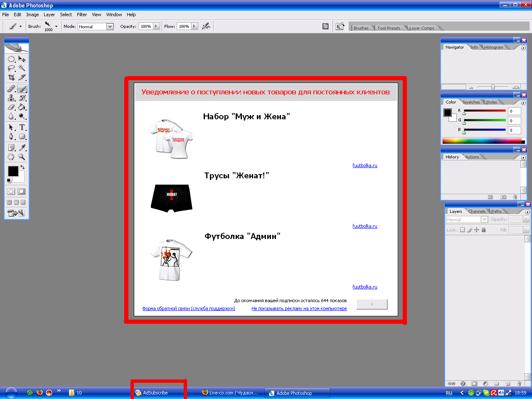Pick the Hand tool in toolbox
532x399 pixels.
(x=11, y=157)
